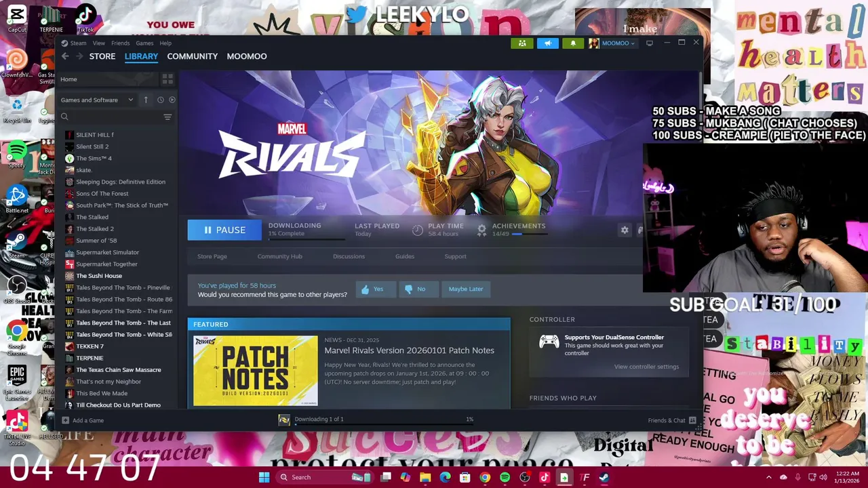This screenshot has width=868, height=488.
Task: Go forward with the Steam forward arrow
Action: tap(79, 56)
